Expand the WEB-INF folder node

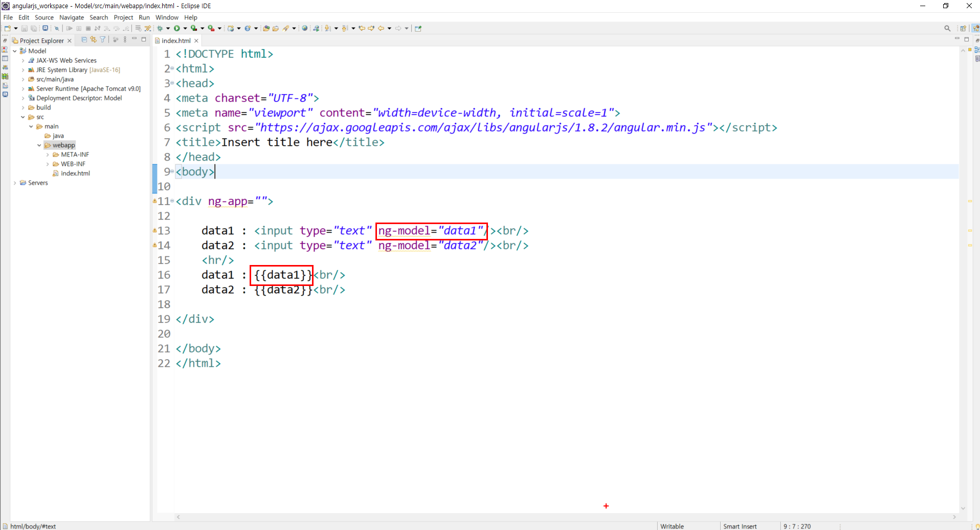[48, 164]
